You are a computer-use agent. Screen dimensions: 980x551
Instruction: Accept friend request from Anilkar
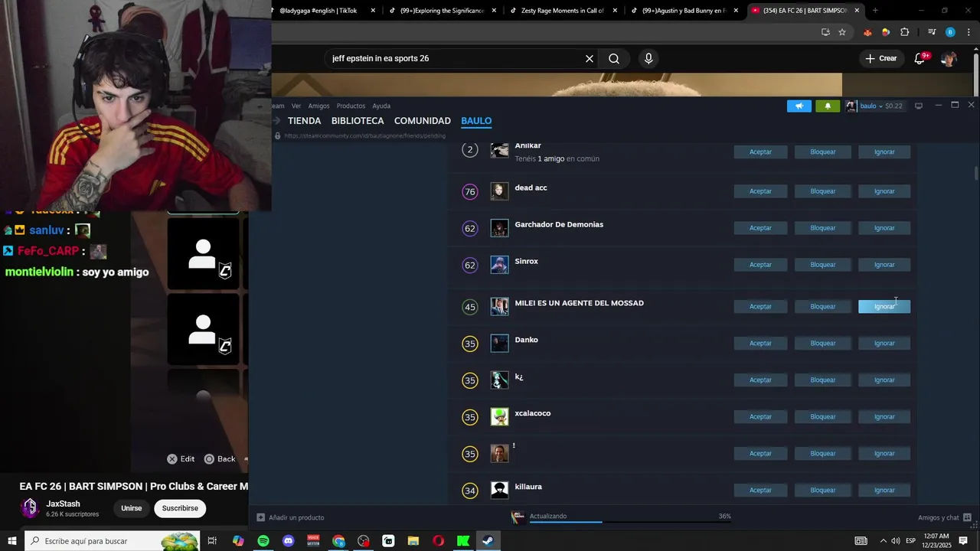[760, 152]
